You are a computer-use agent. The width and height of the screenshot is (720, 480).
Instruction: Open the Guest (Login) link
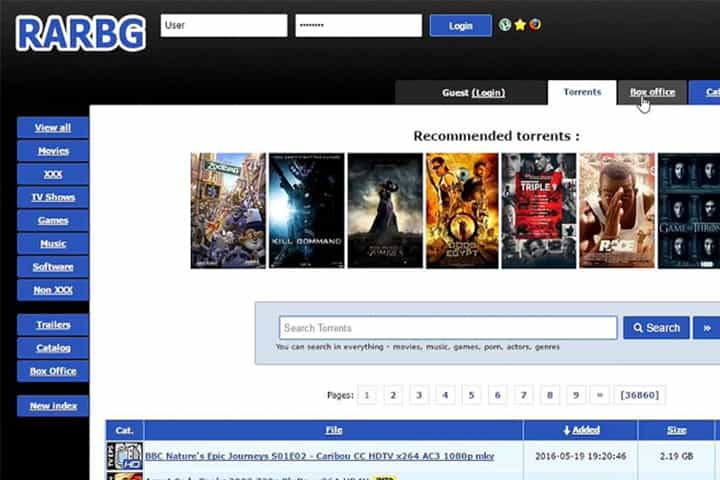(473, 93)
